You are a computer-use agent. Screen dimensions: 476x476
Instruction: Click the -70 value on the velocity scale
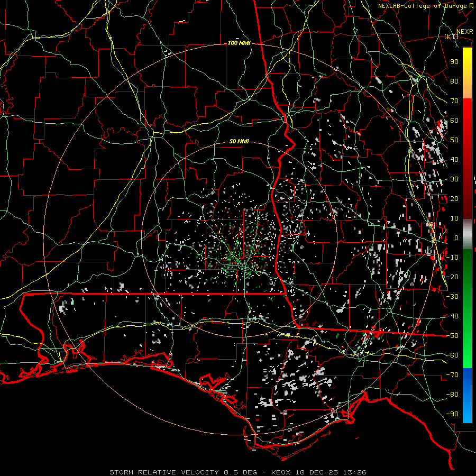pos(452,375)
